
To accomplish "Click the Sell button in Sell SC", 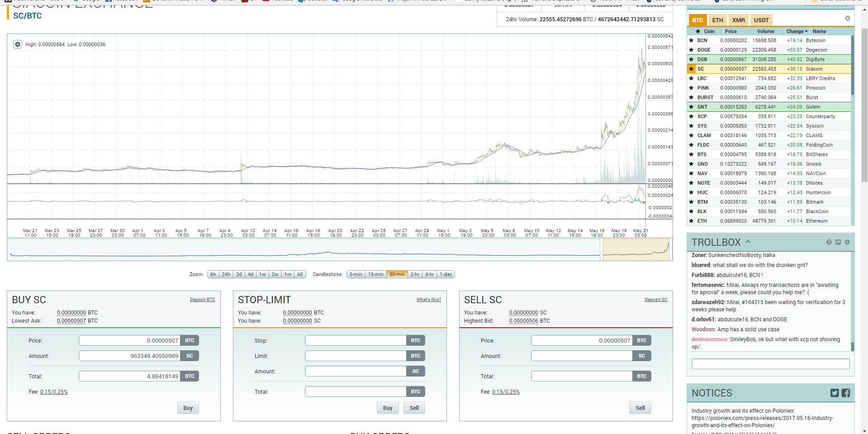I will [x=640, y=408].
